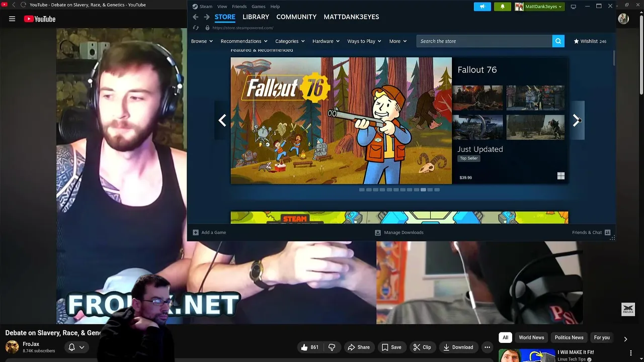Select the World News chip

pos(531,337)
